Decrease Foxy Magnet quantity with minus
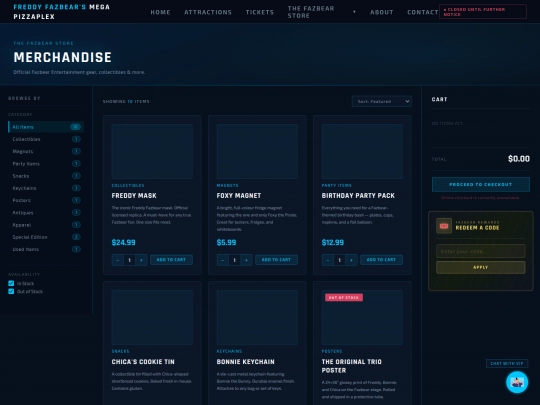 click(223, 260)
